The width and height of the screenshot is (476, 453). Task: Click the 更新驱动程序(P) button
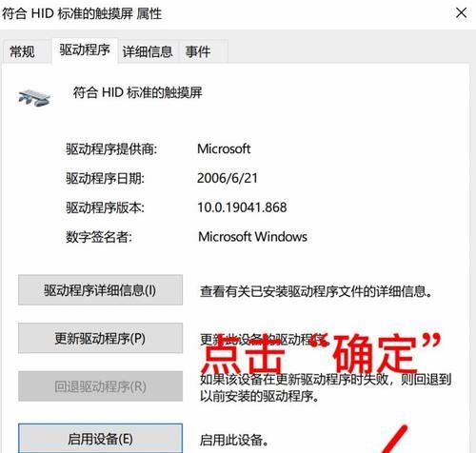click(x=100, y=338)
